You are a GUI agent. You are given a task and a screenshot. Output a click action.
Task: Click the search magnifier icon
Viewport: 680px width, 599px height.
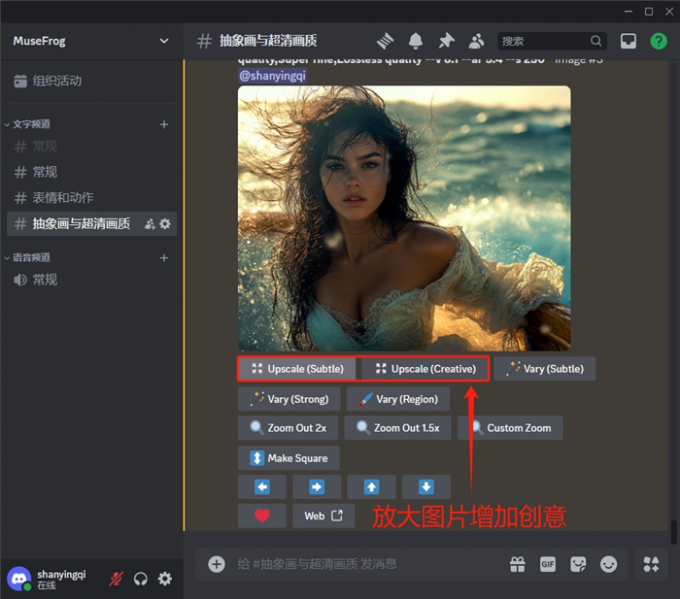(596, 41)
